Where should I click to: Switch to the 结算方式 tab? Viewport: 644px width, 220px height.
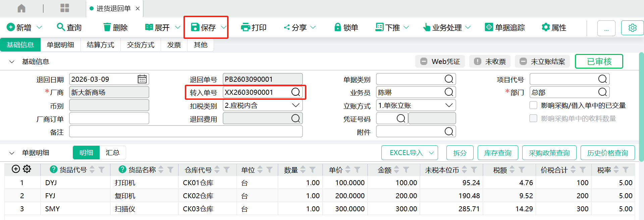point(100,45)
